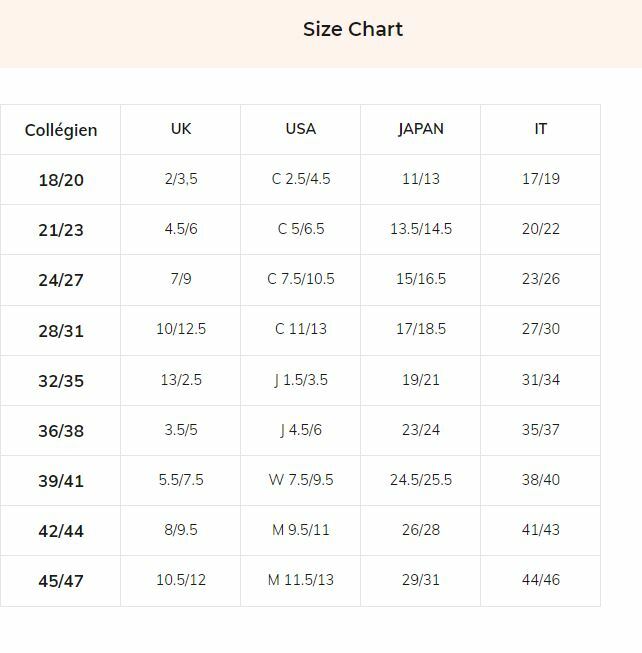Click the 42/44 size row label
Viewport: 642px width, 653px height.
click(61, 531)
